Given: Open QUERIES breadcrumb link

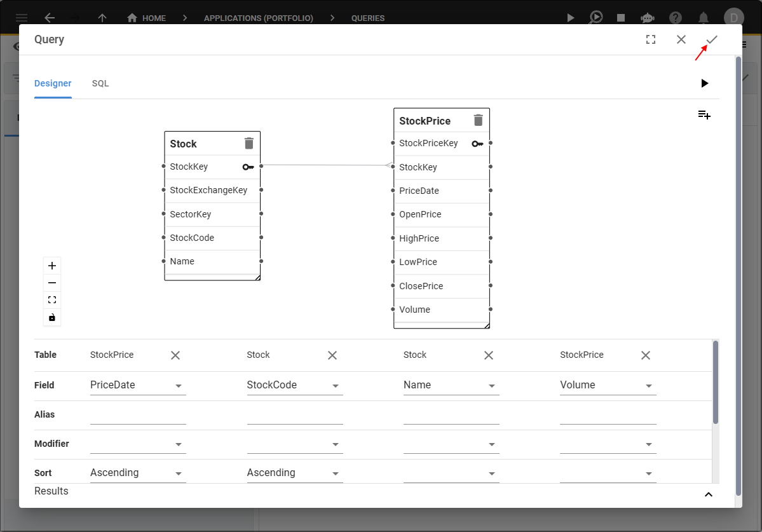Looking at the screenshot, I should tap(368, 18).
